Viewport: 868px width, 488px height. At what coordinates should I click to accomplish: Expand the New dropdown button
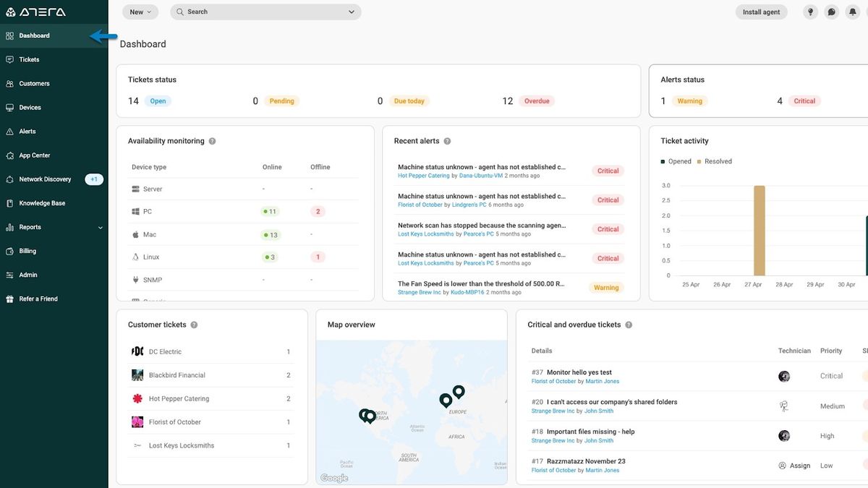point(140,12)
